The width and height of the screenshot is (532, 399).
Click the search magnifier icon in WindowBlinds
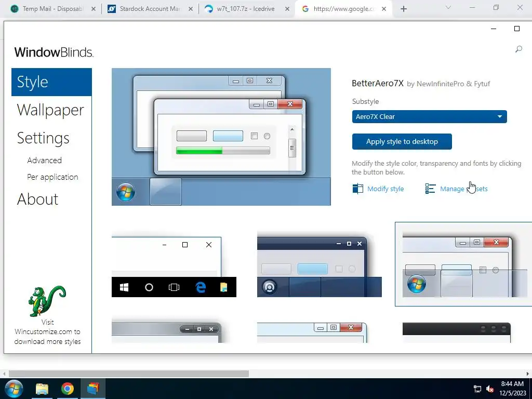[x=518, y=49]
